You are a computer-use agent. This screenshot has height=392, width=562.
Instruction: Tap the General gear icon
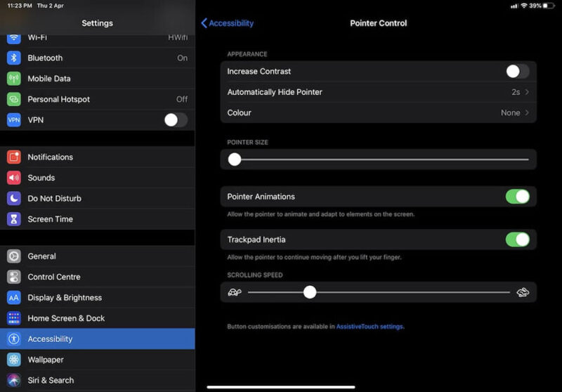[14, 256]
